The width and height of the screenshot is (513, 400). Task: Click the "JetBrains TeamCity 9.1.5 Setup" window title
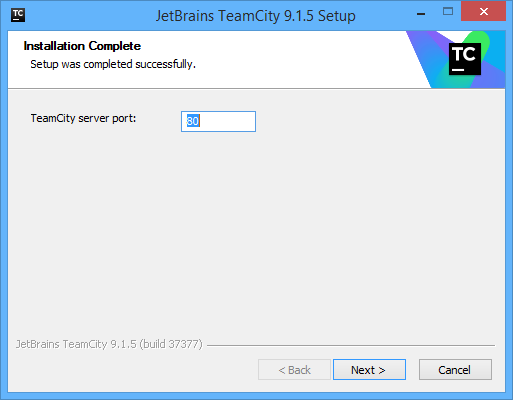coord(255,16)
